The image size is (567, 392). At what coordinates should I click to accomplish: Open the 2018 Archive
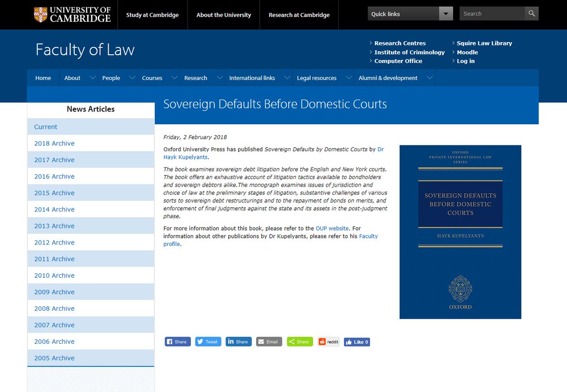[x=91, y=143]
